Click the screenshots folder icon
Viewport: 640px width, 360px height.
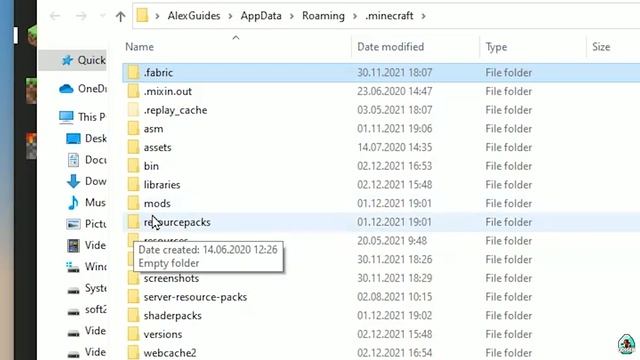[x=133, y=278]
